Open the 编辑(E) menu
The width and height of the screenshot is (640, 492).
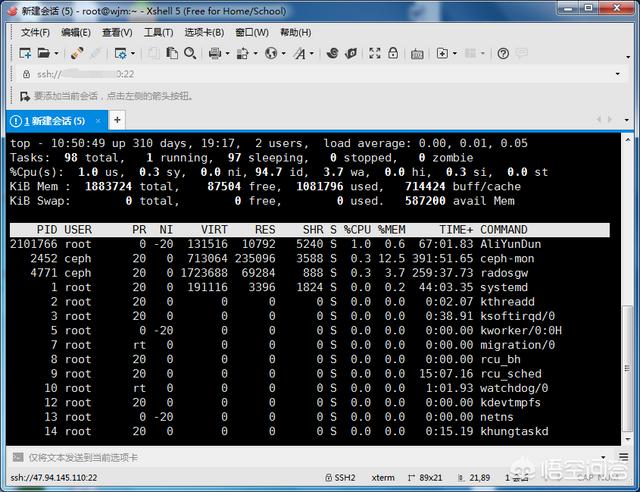(x=76, y=33)
